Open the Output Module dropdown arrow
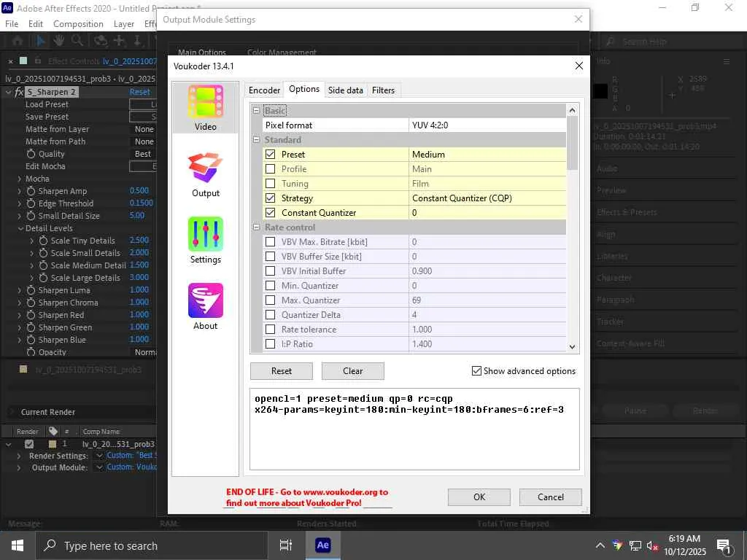Screen dimensions: 747x560 click(x=99, y=467)
